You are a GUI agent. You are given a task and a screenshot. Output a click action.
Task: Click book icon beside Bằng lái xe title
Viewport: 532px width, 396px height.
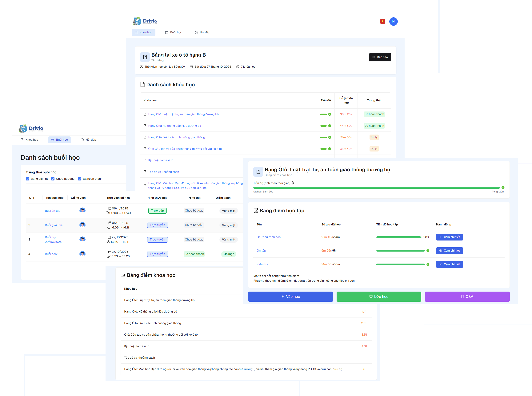click(145, 57)
